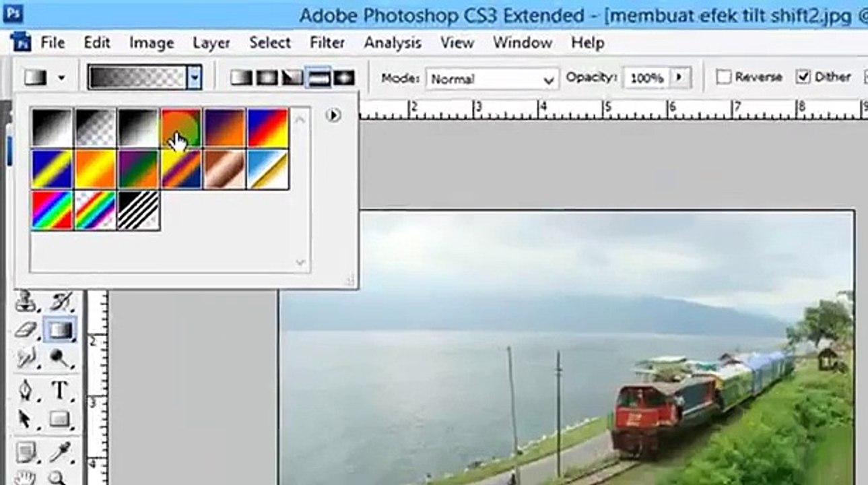
Task: Pick the Blue, Red, Yellow gradient swatch
Action: [x=267, y=128]
